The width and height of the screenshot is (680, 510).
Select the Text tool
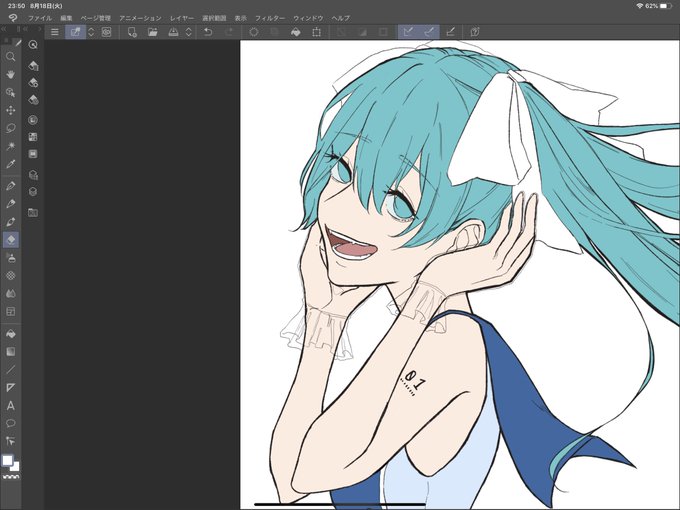tap(11, 405)
